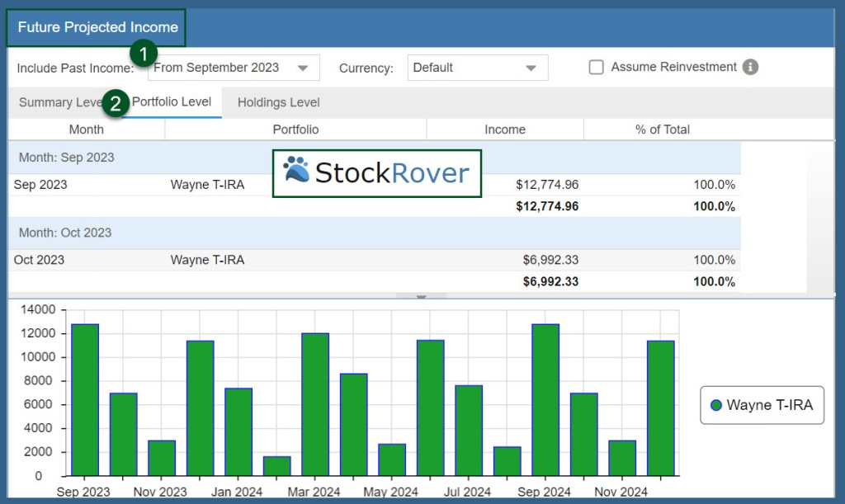
Task: Click the info icon beside Assume Reinvestment
Action: click(750, 68)
